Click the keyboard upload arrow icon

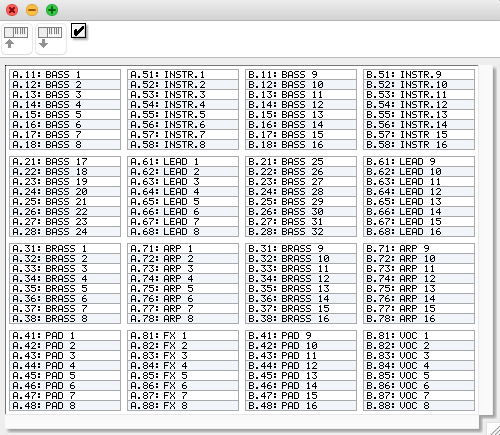[17, 39]
